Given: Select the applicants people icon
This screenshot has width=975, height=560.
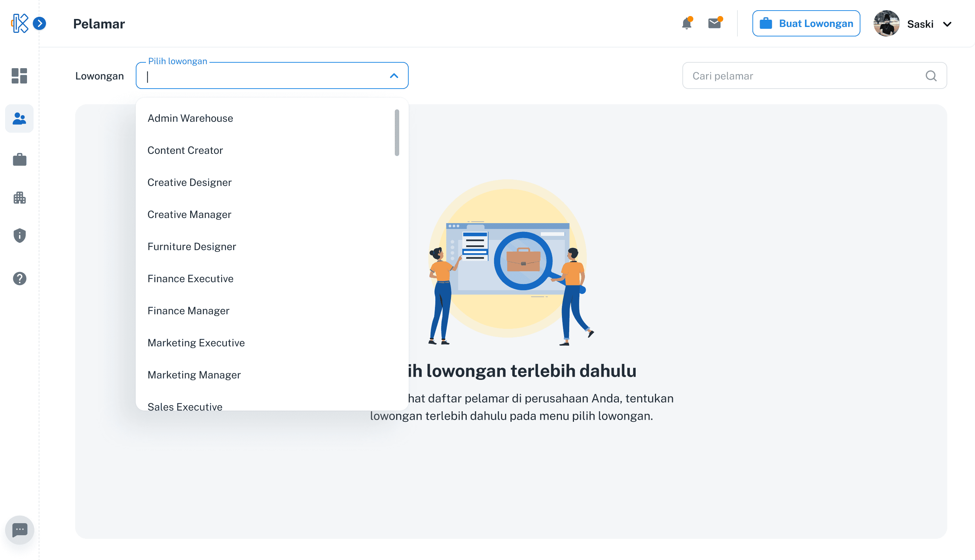Looking at the screenshot, I should [x=19, y=118].
